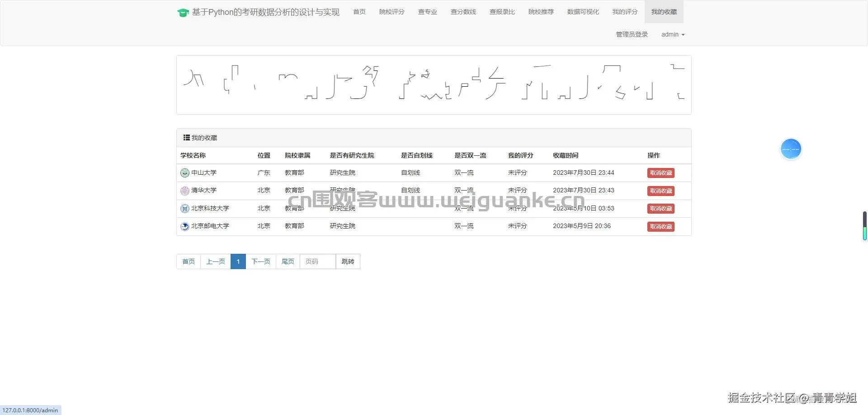Image resolution: width=868 pixels, height=415 pixels.
Task: Open the 清华大学 school name link
Action: tap(204, 190)
